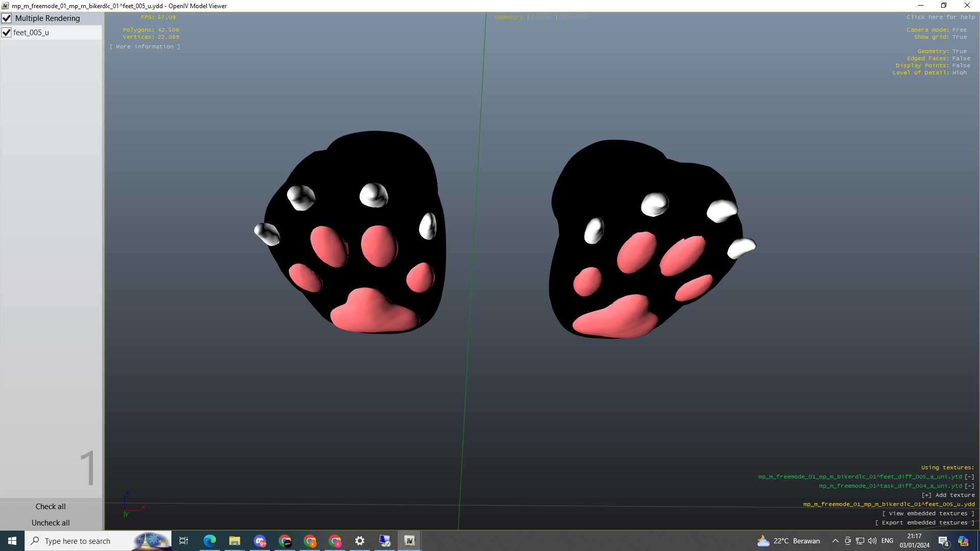The image size is (980, 551).
Task: Click the [+] Add texture link
Action: (x=948, y=495)
